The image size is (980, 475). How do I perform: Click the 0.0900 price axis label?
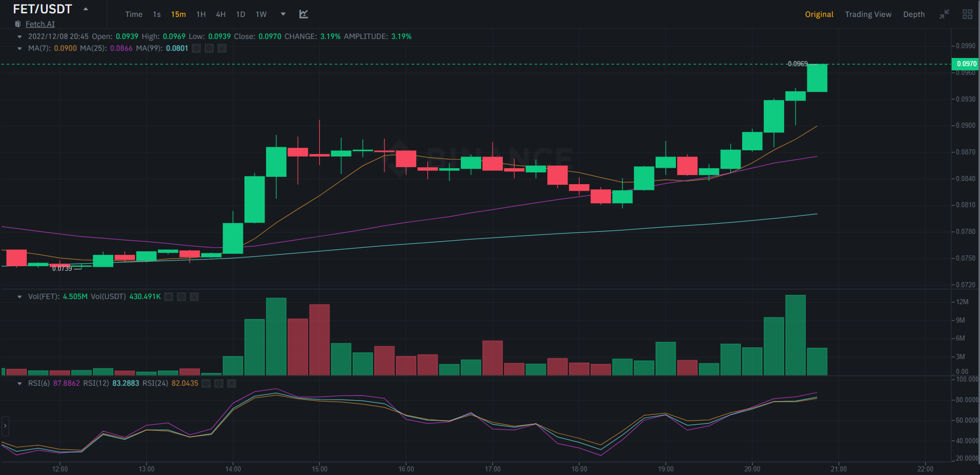coord(966,125)
